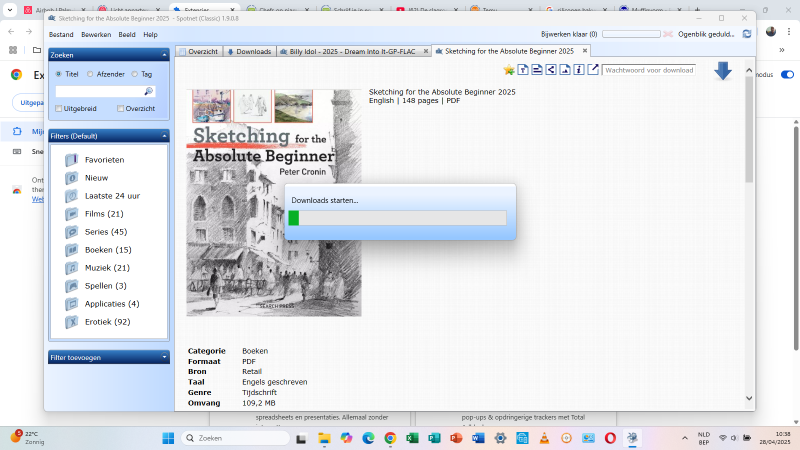
Task: Click the info icon in the toolbar
Action: click(x=579, y=70)
